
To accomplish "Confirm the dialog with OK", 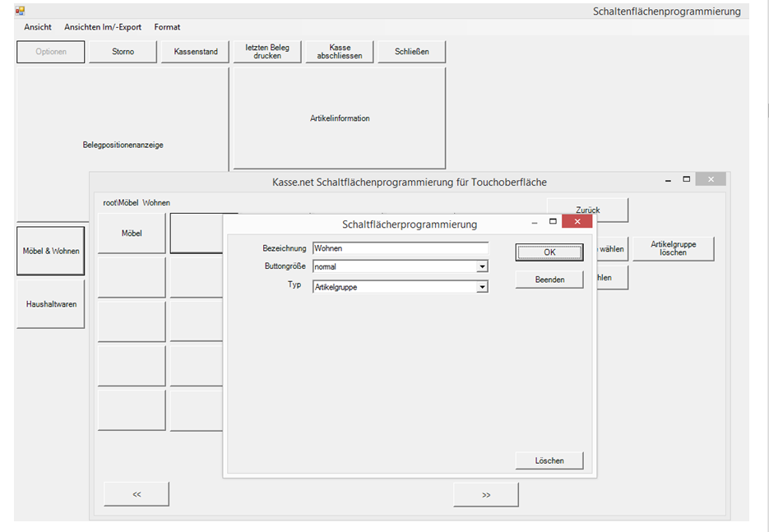I will tap(549, 252).
